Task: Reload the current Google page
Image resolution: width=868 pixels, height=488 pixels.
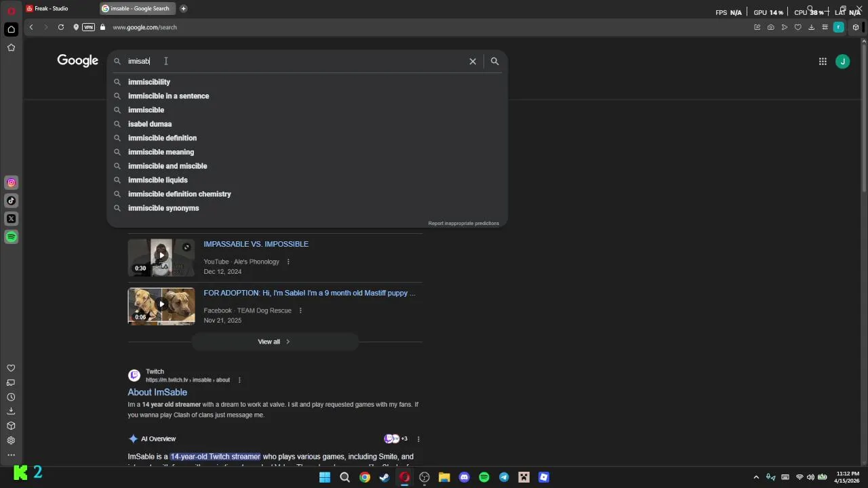Action: (61, 27)
